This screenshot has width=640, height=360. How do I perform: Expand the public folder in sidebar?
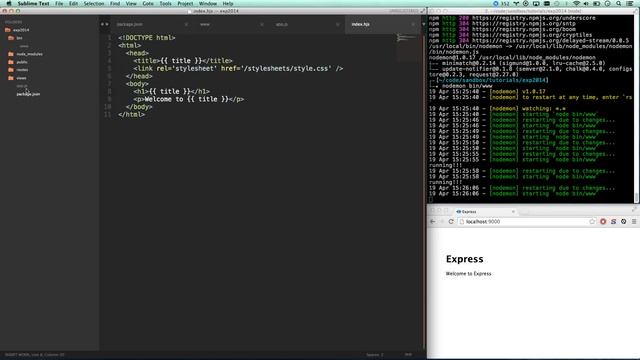18,62
